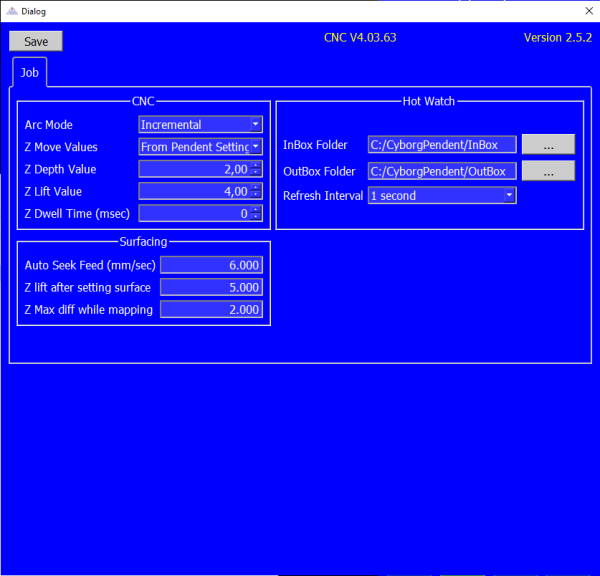Click the Refresh Interval label
This screenshot has height=576, width=600.
[x=323, y=196]
